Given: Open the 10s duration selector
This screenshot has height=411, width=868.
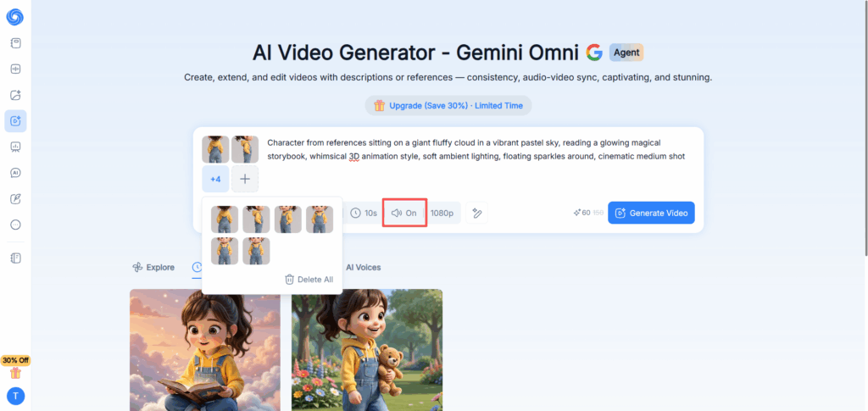Looking at the screenshot, I should [x=364, y=213].
